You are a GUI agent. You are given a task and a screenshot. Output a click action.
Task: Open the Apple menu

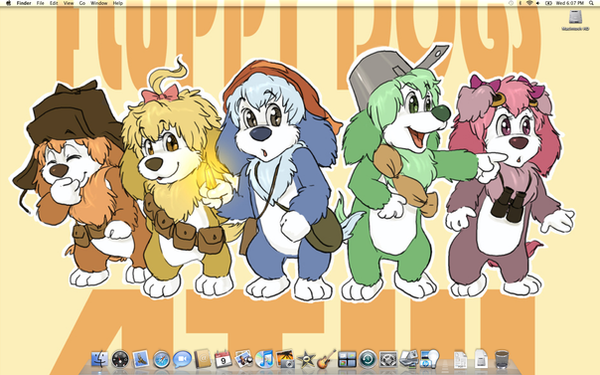[8, 3]
